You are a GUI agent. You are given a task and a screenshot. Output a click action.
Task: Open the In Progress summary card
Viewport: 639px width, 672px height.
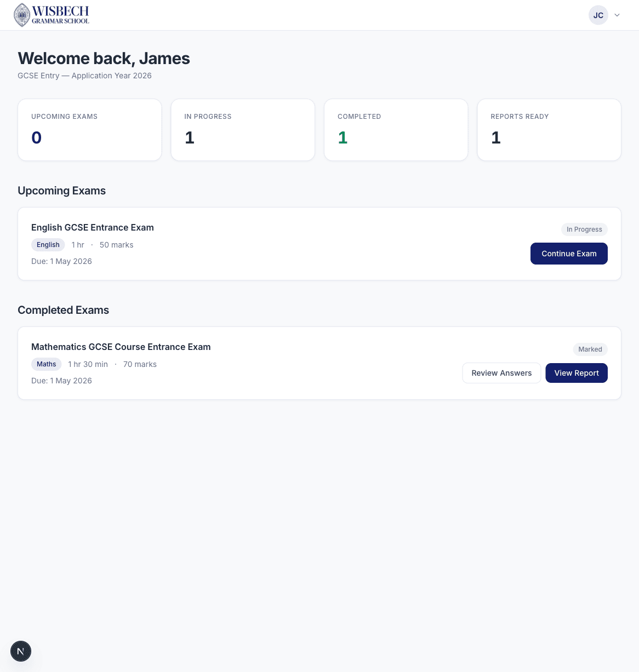pyautogui.click(x=243, y=130)
